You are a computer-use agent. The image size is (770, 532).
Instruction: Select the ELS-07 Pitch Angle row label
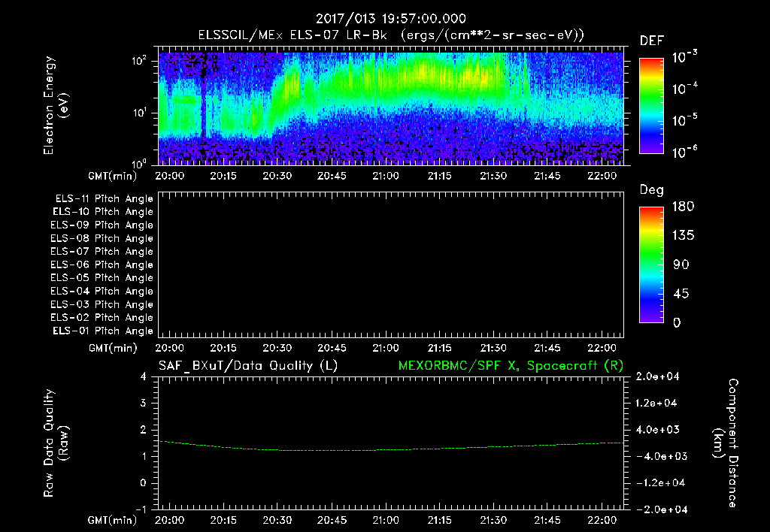point(102,251)
